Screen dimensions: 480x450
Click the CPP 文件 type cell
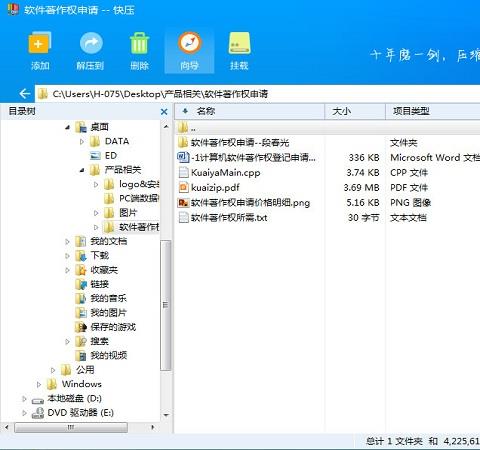(x=409, y=172)
